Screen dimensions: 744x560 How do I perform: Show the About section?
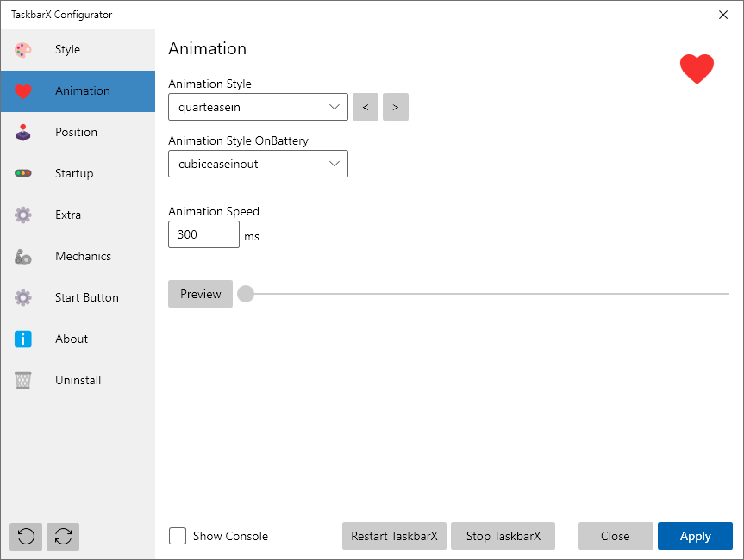coord(78,339)
